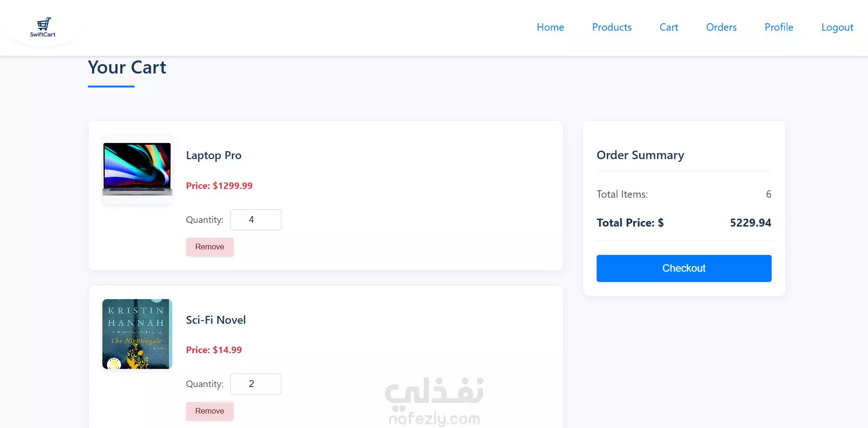Click the Your Cart page heading

click(127, 68)
